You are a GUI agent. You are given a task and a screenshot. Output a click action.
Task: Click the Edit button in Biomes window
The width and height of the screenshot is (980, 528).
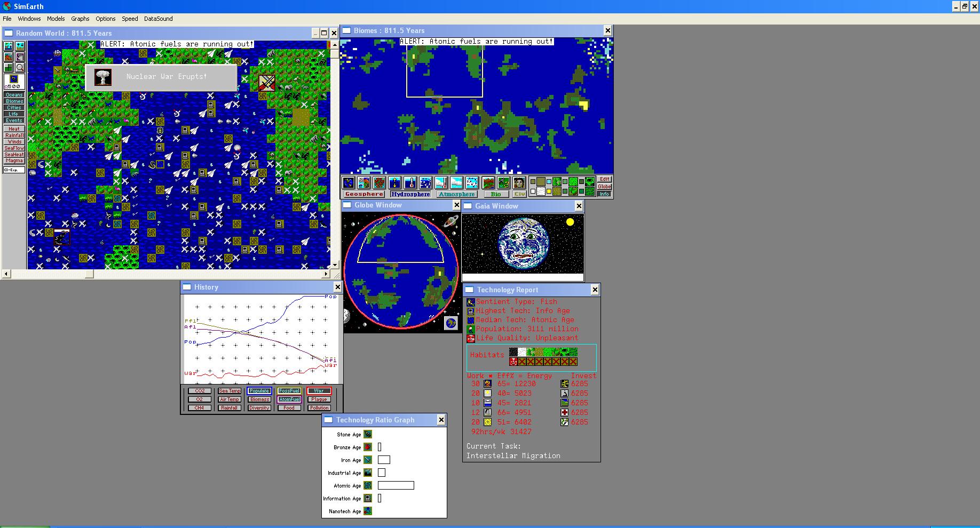(x=604, y=179)
